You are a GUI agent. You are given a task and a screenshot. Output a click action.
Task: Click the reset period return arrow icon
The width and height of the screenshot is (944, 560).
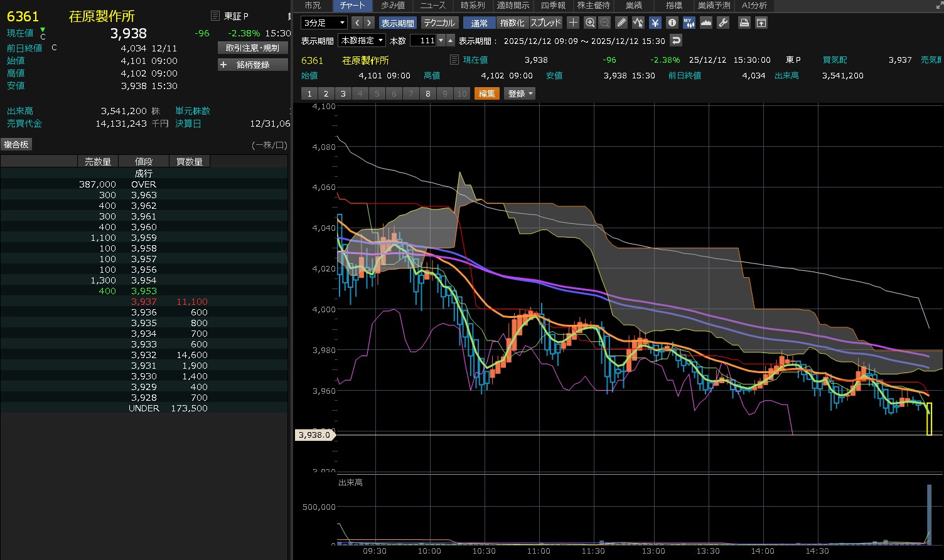coord(676,40)
